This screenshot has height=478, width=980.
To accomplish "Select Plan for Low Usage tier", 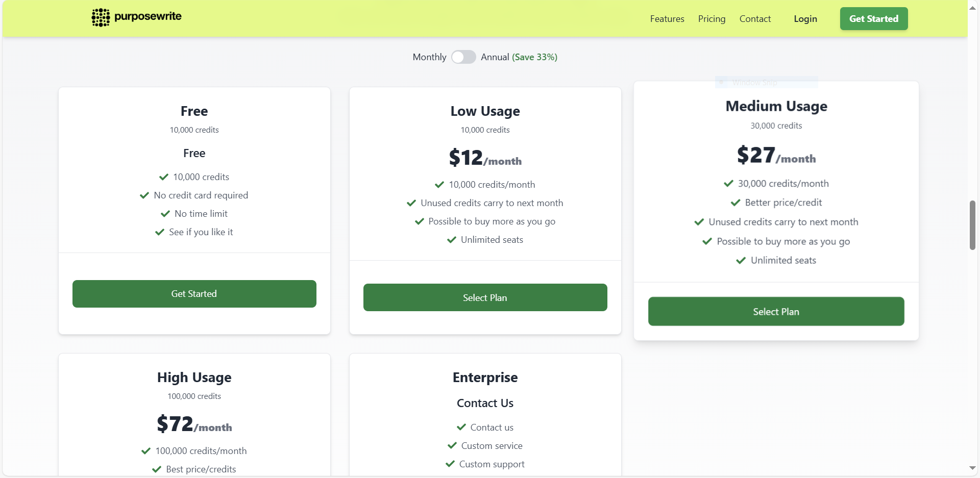I will pyautogui.click(x=485, y=298).
